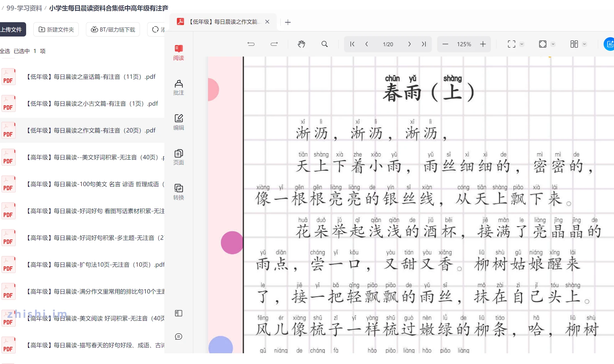Open the 转换 convert tool
The image size is (614, 364).
click(x=179, y=192)
